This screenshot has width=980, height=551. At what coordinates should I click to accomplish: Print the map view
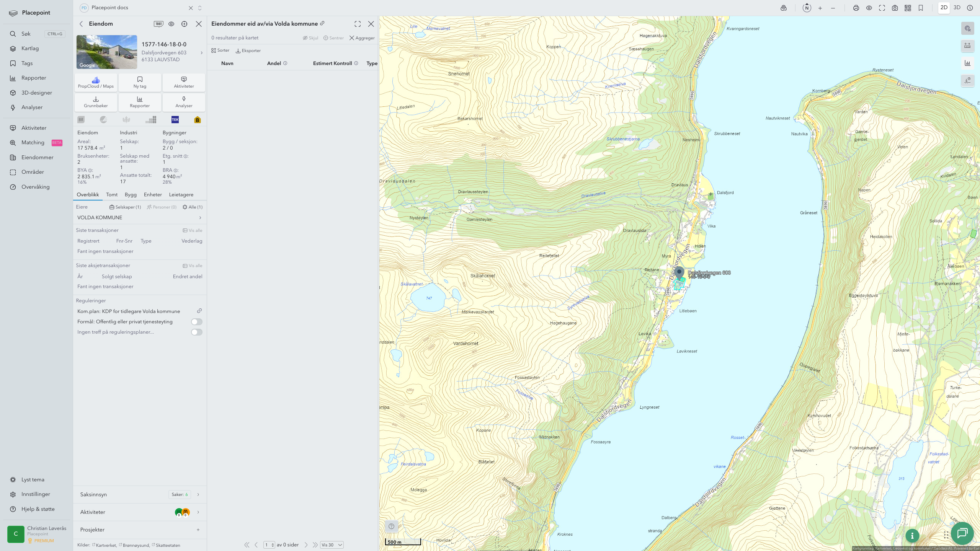point(856,8)
